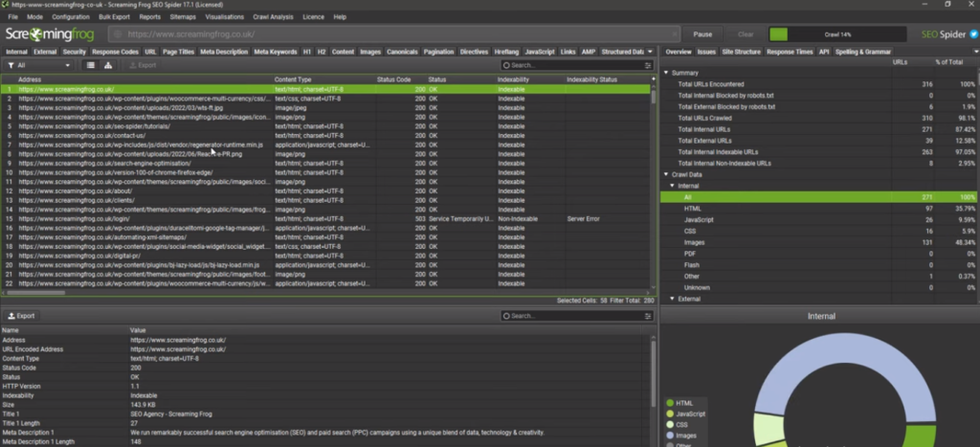
Task: Select the /contact-us/ URL row
Action: (325, 136)
